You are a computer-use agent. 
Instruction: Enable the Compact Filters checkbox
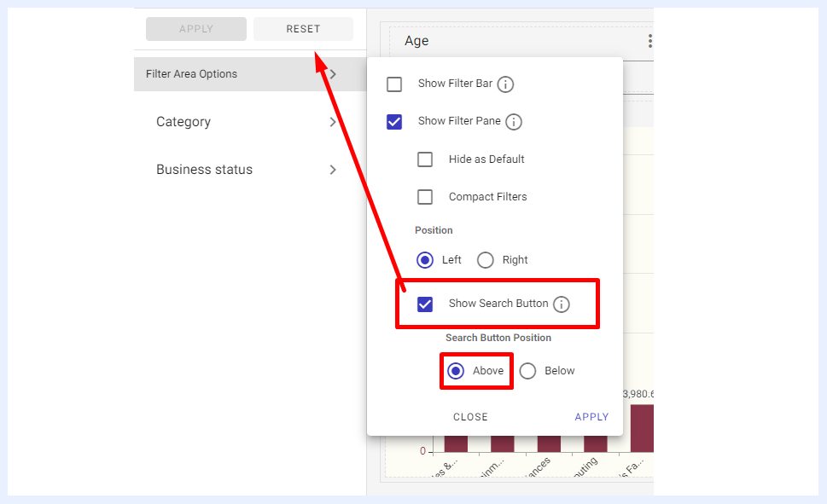click(x=424, y=197)
